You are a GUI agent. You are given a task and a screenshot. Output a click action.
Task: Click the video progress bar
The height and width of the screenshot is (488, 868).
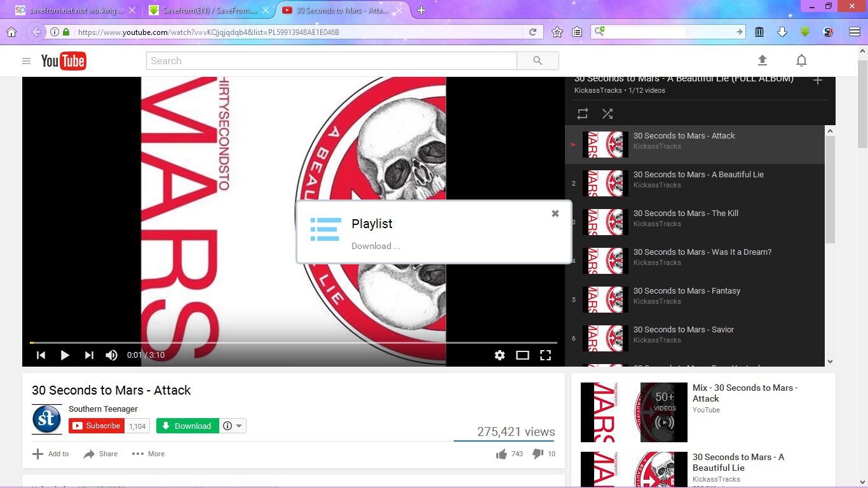coord(294,343)
